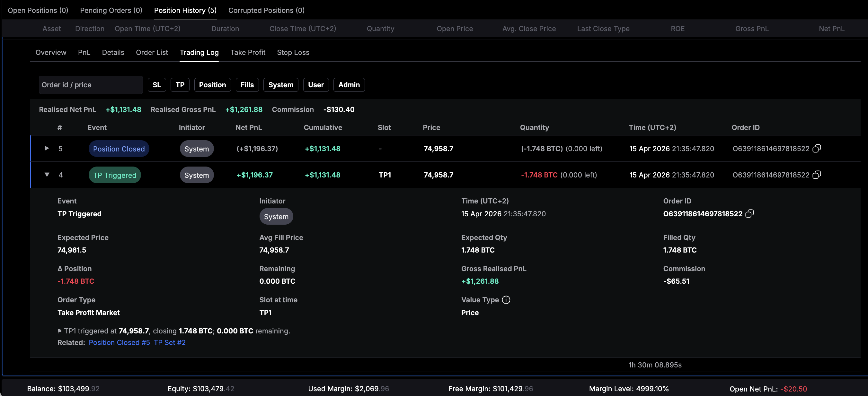Click Equity $103,479.42 in status bar
Viewport: 868px width, 396px height.
pyautogui.click(x=201, y=389)
